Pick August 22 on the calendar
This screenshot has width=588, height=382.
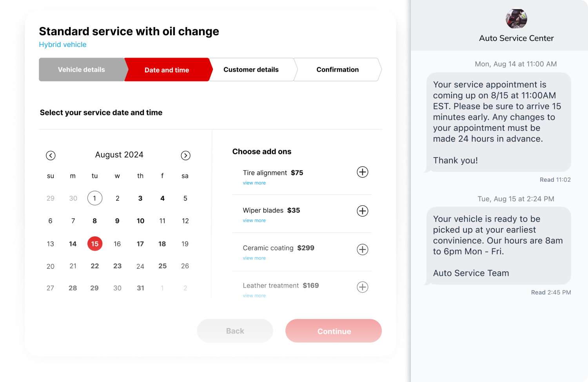pos(94,266)
